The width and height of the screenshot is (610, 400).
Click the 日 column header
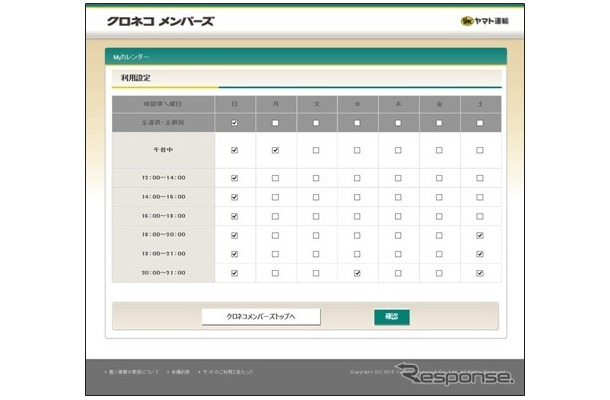[x=235, y=104]
